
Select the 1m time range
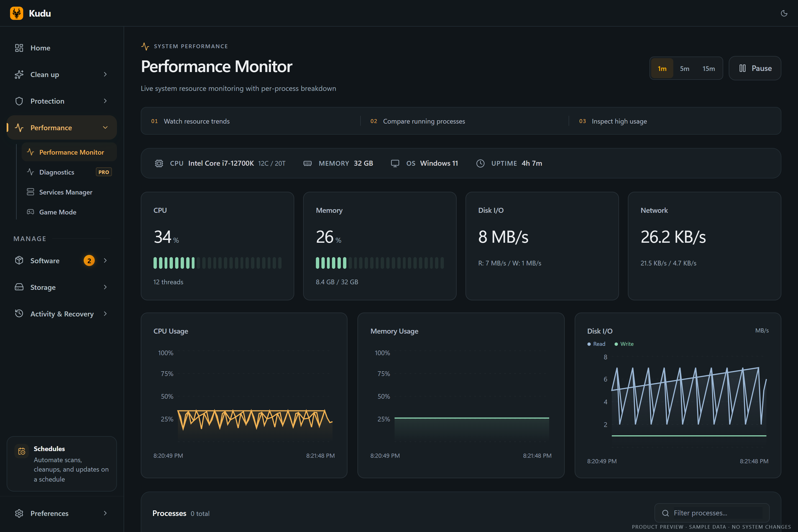(x=662, y=68)
